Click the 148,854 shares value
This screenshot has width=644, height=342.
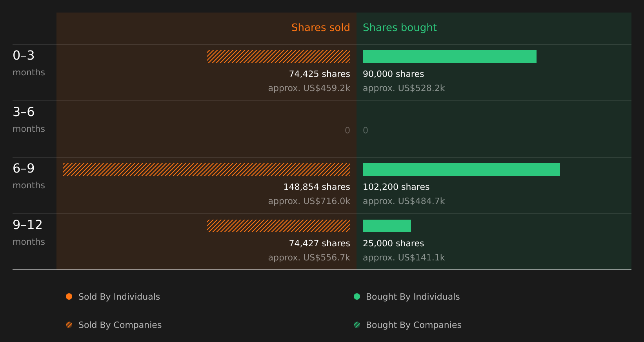tap(317, 187)
